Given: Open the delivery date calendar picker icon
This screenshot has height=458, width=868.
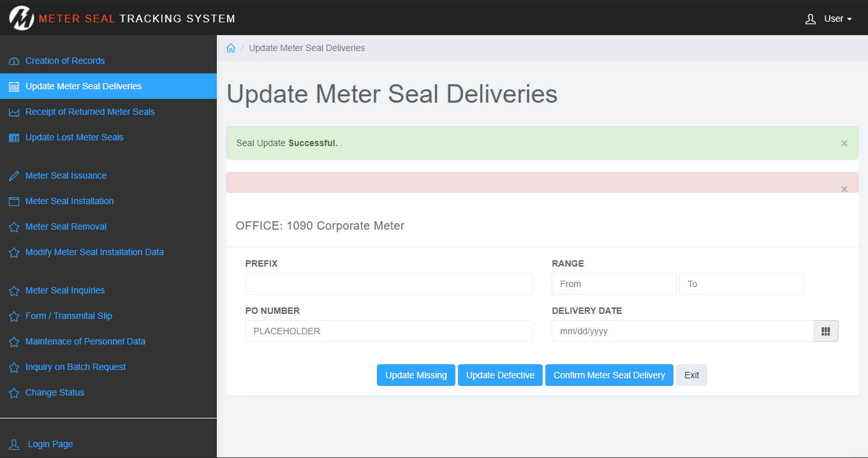Looking at the screenshot, I should (826, 331).
